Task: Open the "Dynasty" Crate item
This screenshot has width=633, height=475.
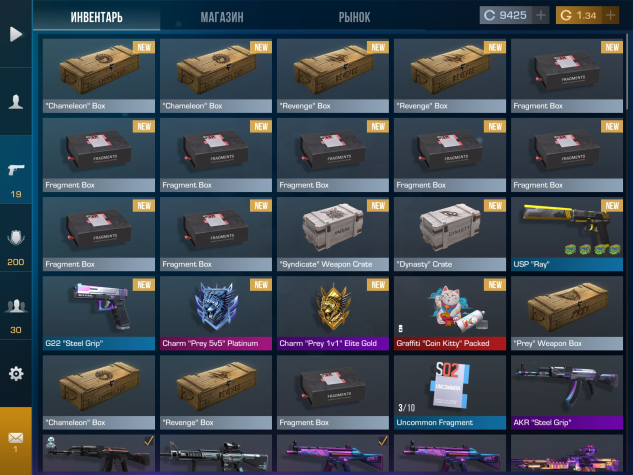Action: [450, 234]
